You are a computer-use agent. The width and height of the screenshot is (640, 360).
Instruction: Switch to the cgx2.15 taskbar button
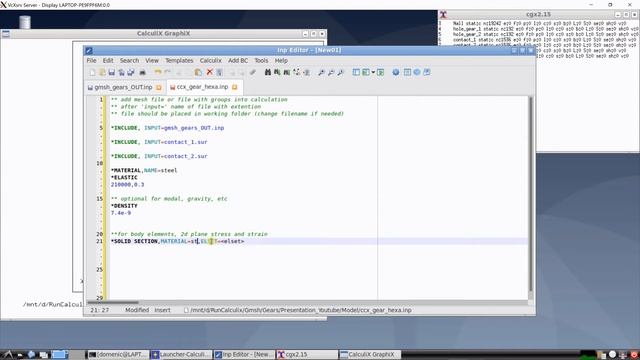(x=307, y=354)
